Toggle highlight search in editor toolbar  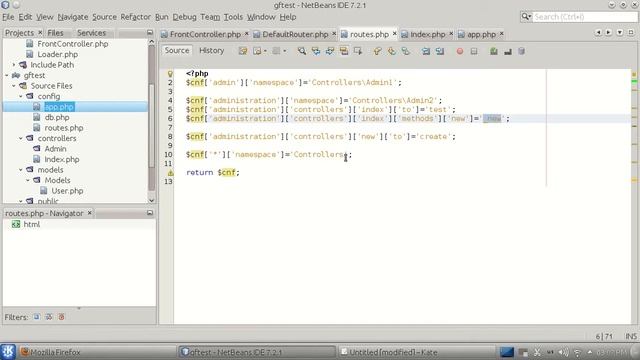tap(344, 51)
